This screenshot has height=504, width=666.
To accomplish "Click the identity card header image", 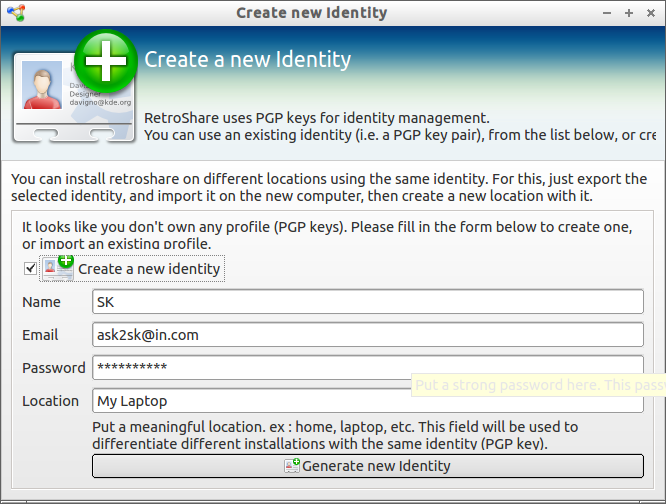I will 75,87.
